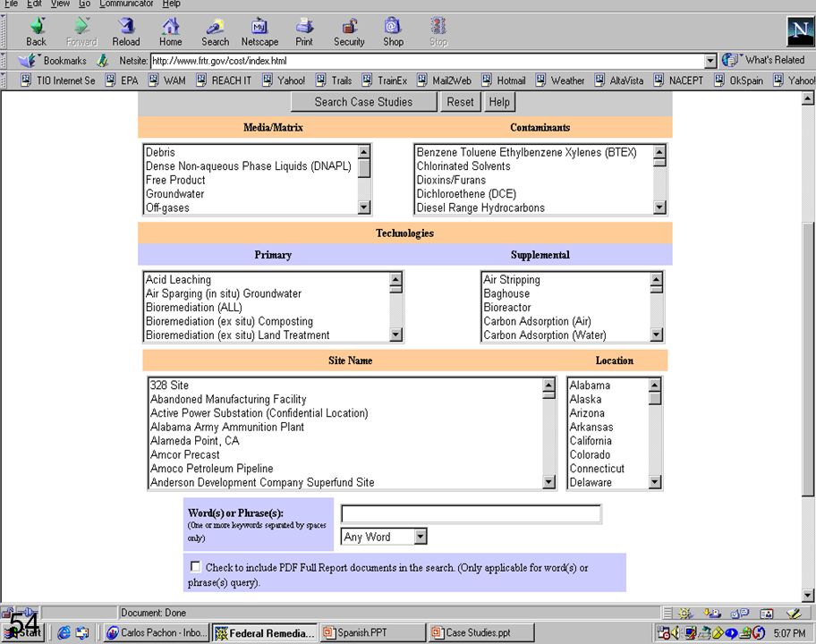Click Primary technologies list scroll down arrow
The width and height of the screenshot is (816, 644).
coord(396,335)
